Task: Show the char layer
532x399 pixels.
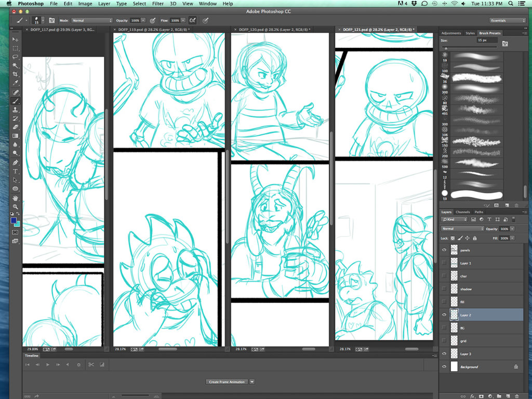Action: point(444,276)
